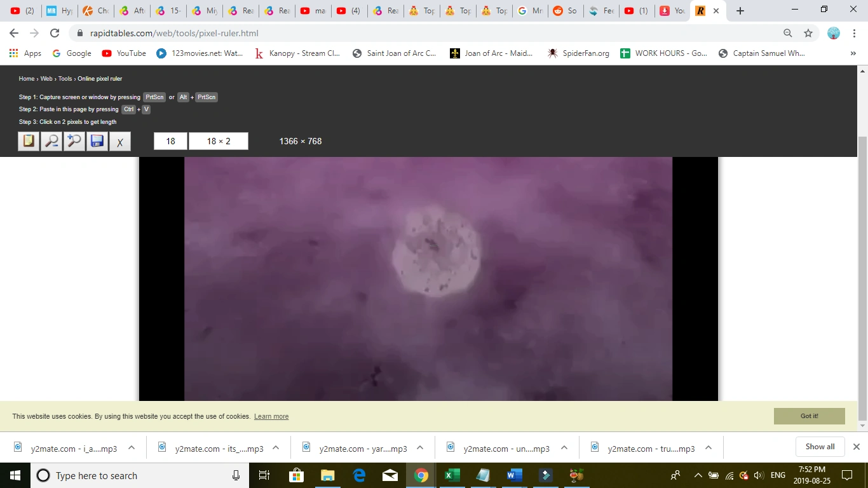Zoom out with the minus magnifier icon
The width and height of the screenshot is (868, 488).
click(51, 141)
